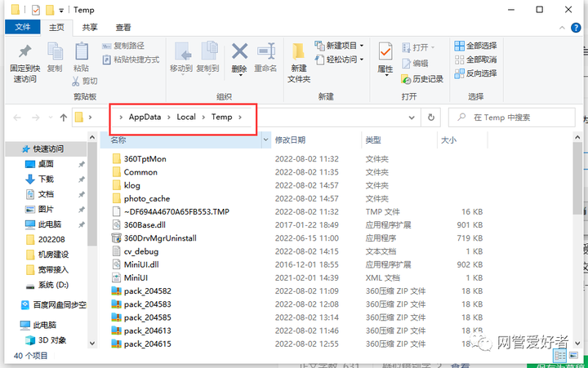Select the photo_cache folder
The width and height of the screenshot is (588, 368).
pos(147,198)
